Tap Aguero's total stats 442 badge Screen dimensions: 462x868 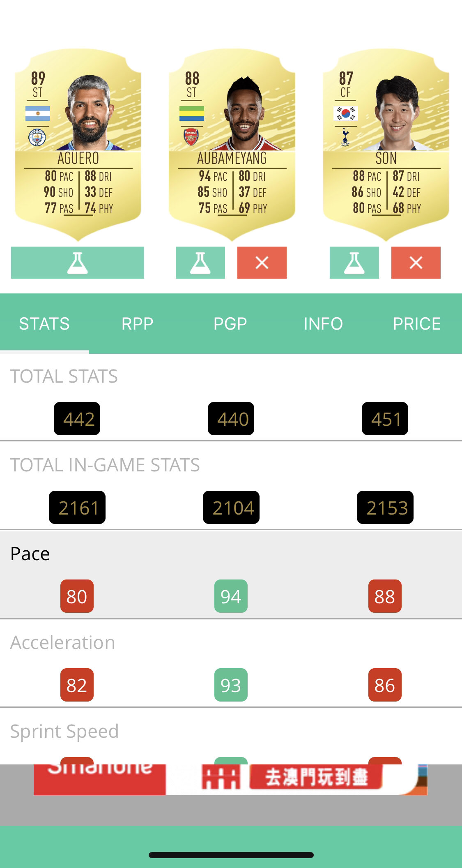(x=77, y=418)
